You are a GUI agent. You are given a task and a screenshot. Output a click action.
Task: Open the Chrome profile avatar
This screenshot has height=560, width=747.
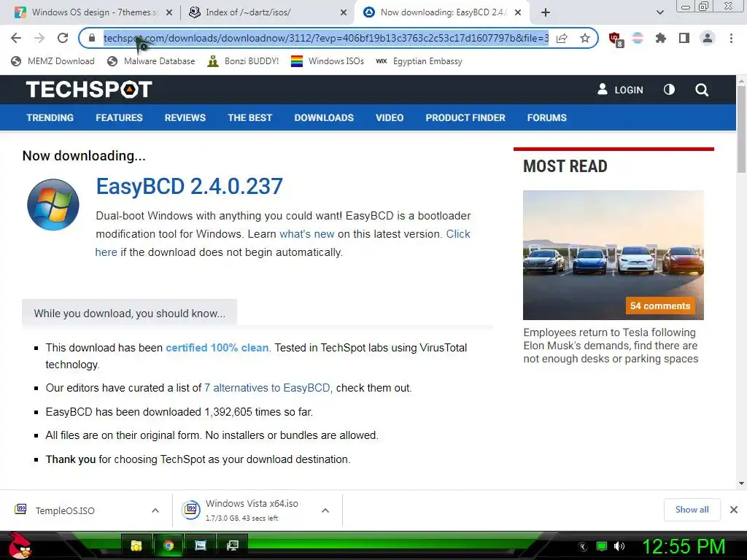[x=708, y=38]
